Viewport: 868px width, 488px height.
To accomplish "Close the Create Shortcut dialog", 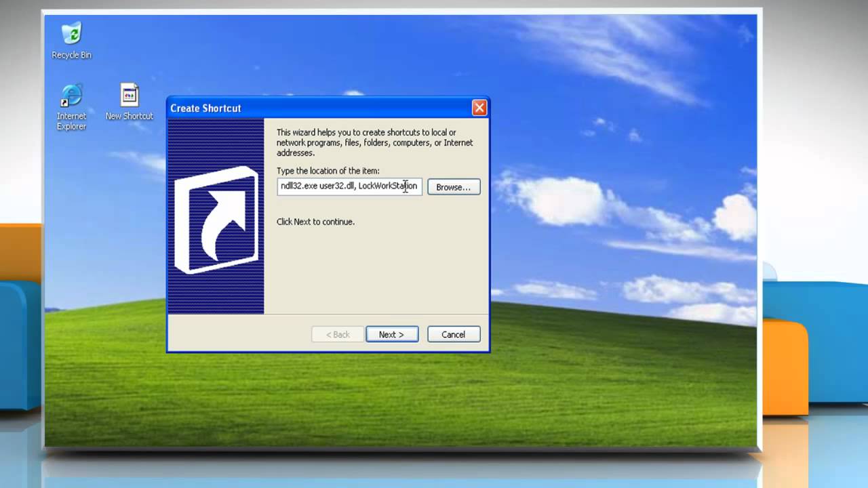I will click(479, 107).
